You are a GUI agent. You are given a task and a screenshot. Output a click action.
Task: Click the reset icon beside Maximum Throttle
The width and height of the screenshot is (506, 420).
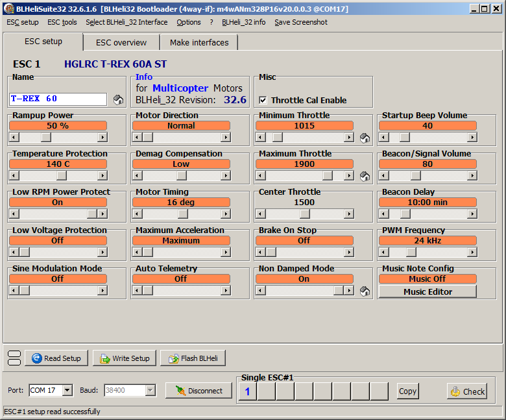coord(365,176)
